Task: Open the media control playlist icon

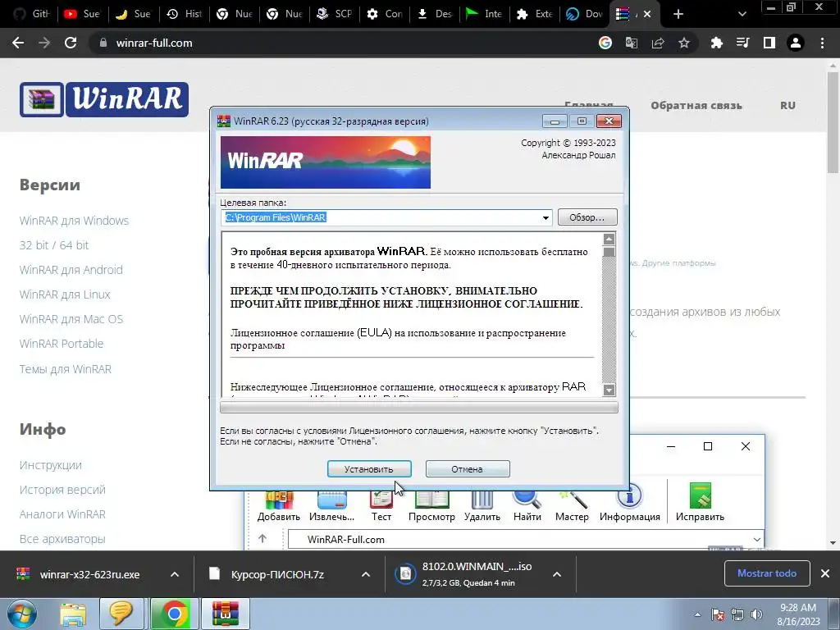Action: tap(743, 43)
